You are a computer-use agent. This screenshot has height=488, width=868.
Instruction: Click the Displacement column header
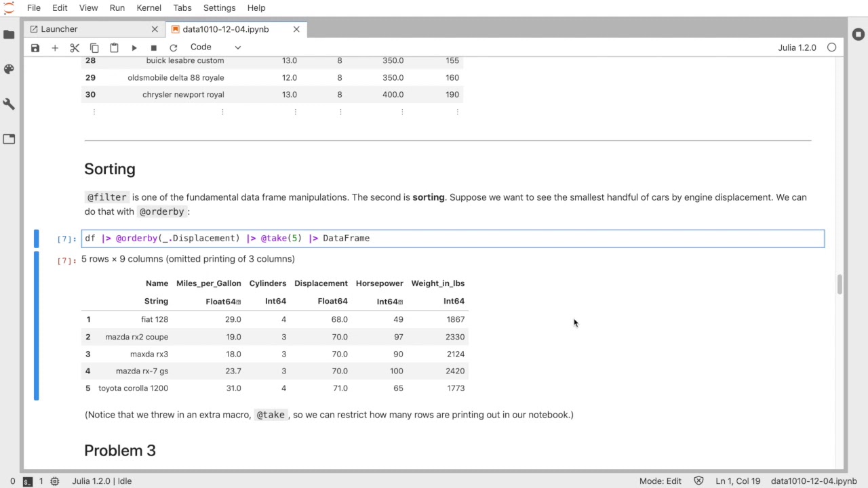coord(321,283)
